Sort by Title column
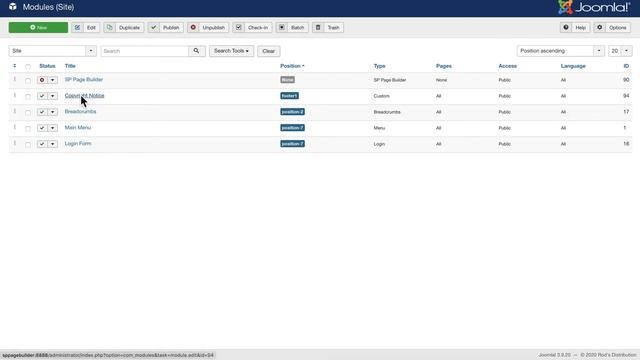 click(x=70, y=66)
